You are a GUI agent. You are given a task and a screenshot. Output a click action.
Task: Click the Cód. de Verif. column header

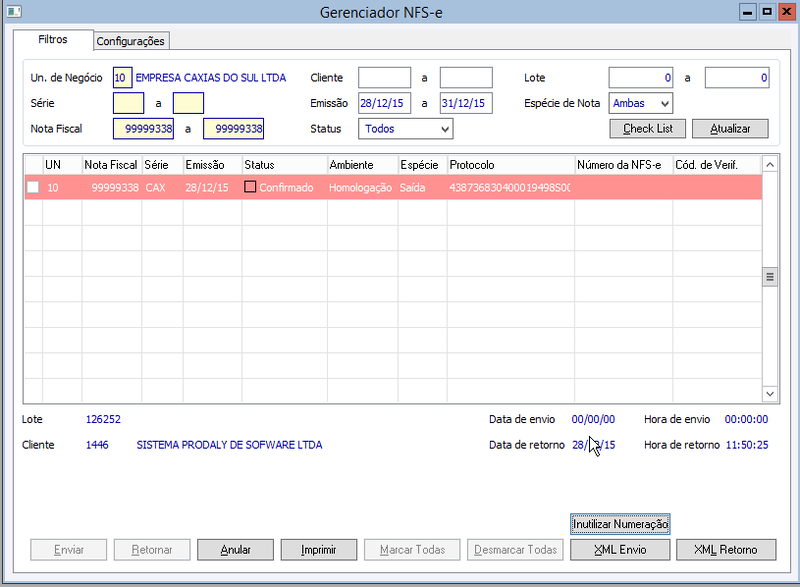pyautogui.click(x=717, y=165)
